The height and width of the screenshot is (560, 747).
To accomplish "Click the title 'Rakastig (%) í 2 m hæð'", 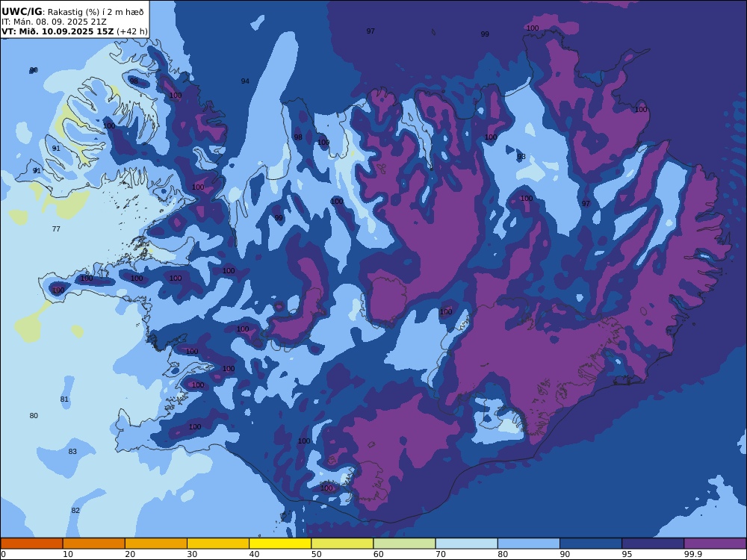I will tap(96, 12).
